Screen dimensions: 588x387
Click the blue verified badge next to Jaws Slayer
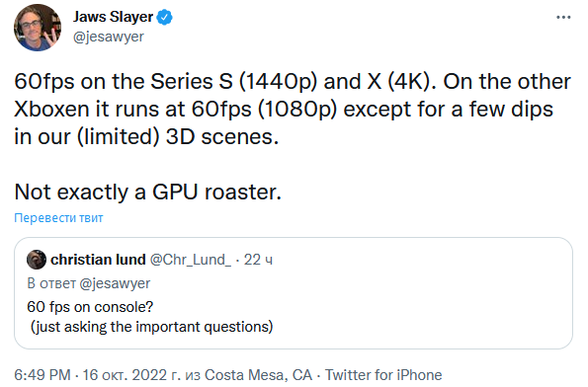[x=165, y=18]
